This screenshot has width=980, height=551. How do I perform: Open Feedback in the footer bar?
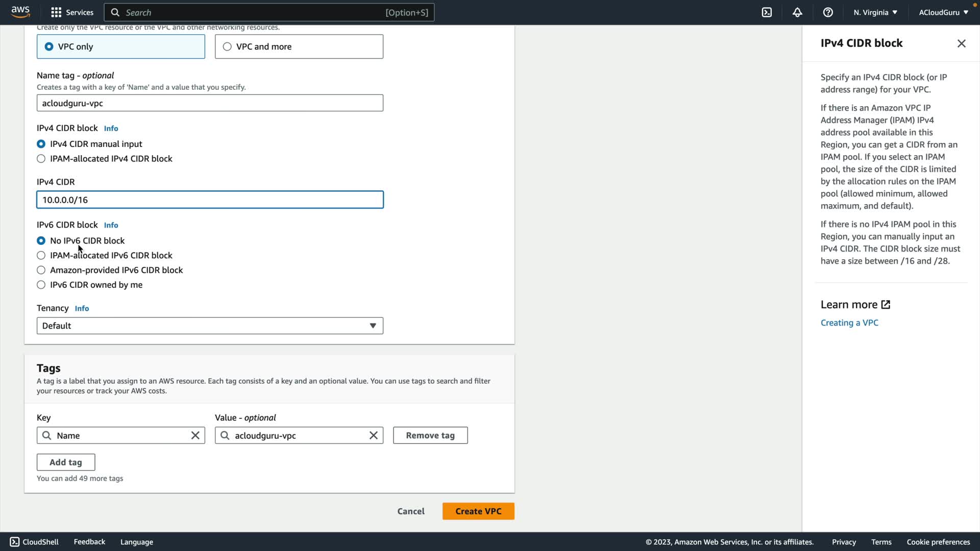tap(89, 542)
